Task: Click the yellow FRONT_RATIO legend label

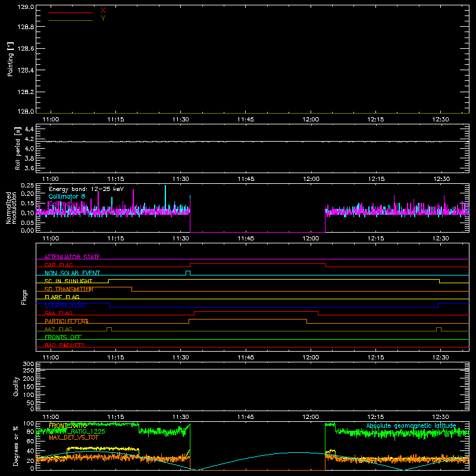Action: tap(68, 426)
